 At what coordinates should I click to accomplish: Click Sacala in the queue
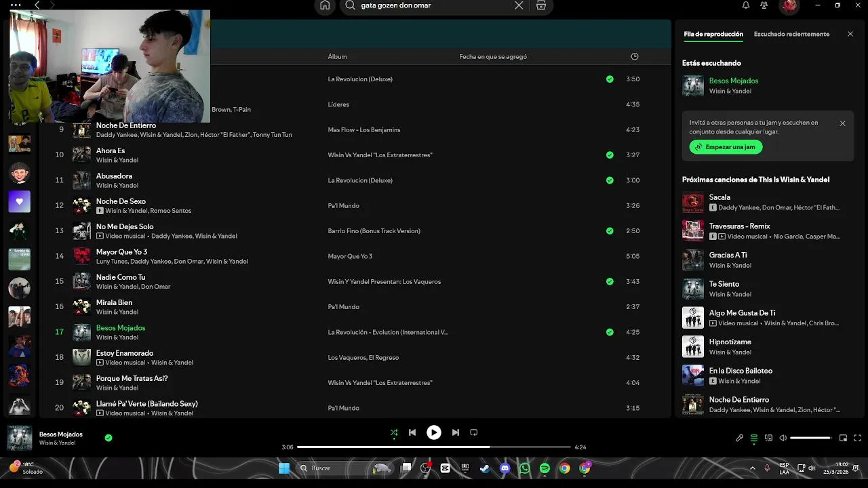coord(719,197)
